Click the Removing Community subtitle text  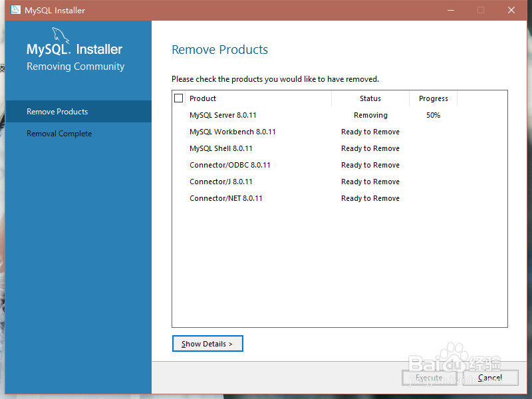coord(76,66)
